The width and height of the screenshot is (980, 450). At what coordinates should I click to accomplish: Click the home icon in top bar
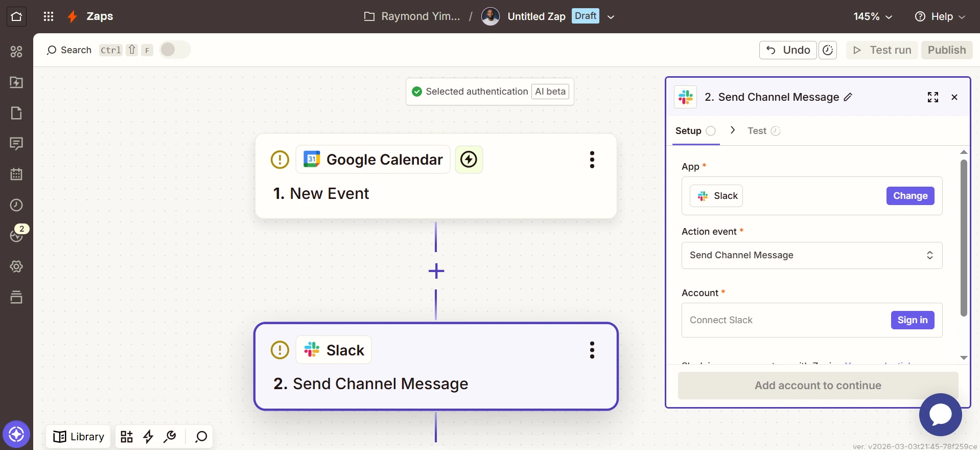tap(16, 16)
